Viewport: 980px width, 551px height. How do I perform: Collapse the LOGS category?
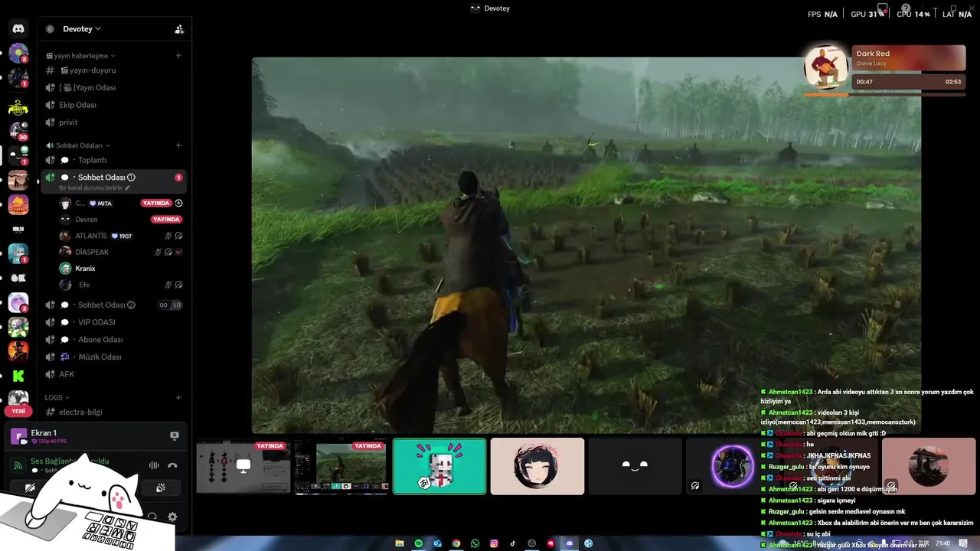(x=57, y=398)
